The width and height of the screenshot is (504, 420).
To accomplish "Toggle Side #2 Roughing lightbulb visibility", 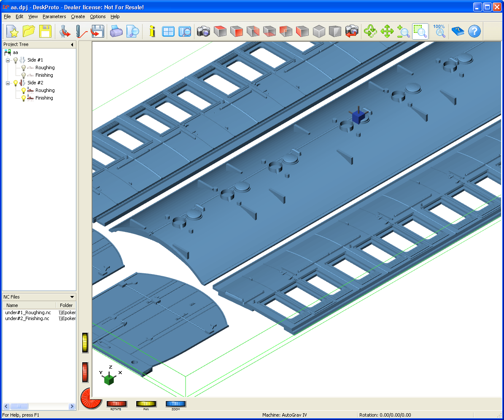I will pyautogui.click(x=24, y=91).
